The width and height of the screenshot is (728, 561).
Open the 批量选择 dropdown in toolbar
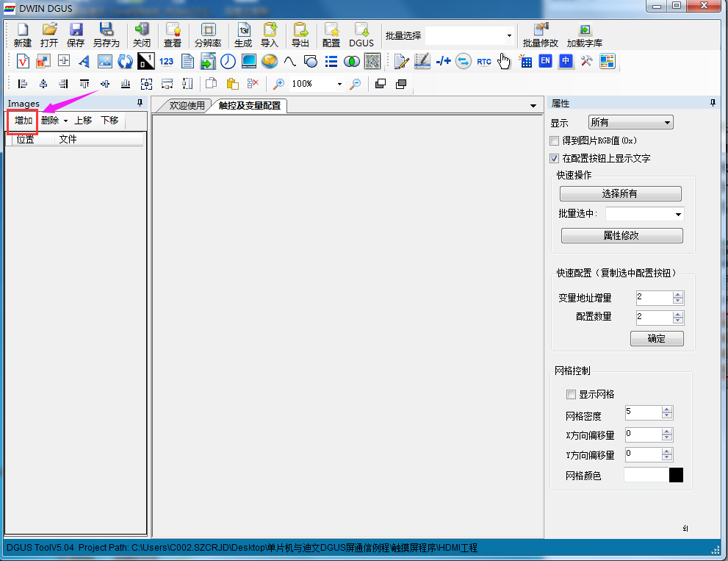tap(509, 36)
